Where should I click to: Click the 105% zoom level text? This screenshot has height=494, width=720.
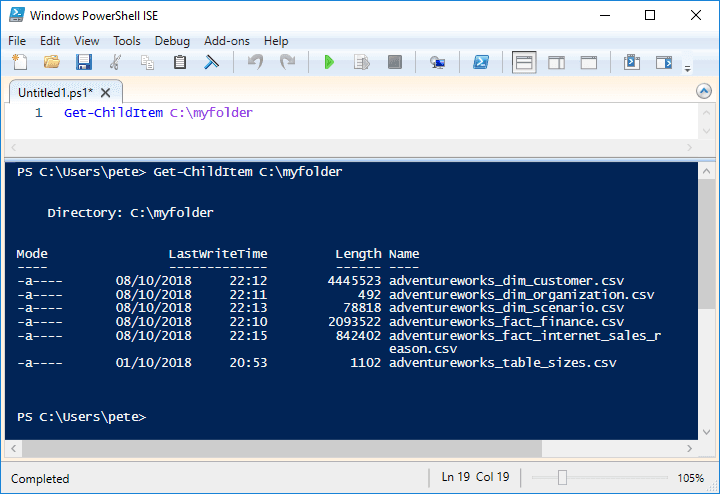[x=691, y=478]
